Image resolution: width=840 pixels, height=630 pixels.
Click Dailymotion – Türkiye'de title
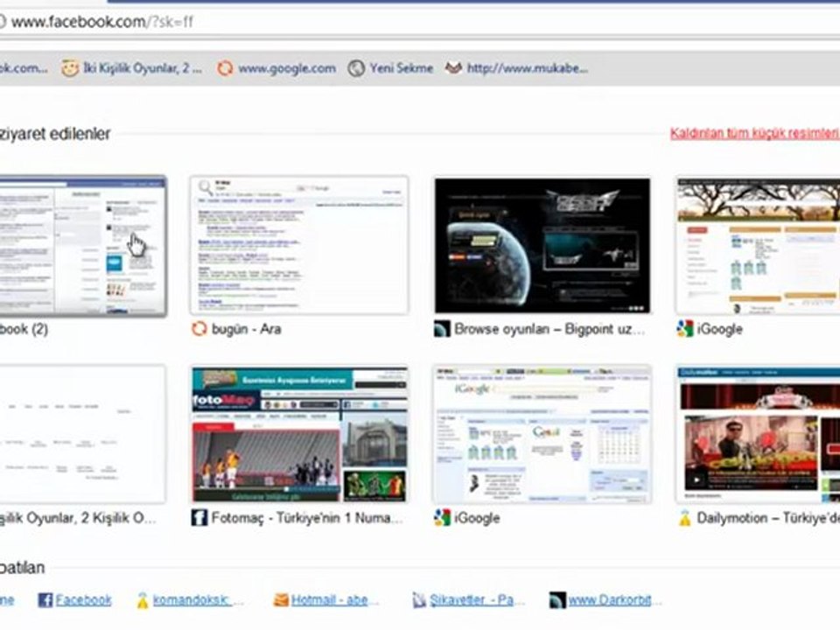click(768, 518)
